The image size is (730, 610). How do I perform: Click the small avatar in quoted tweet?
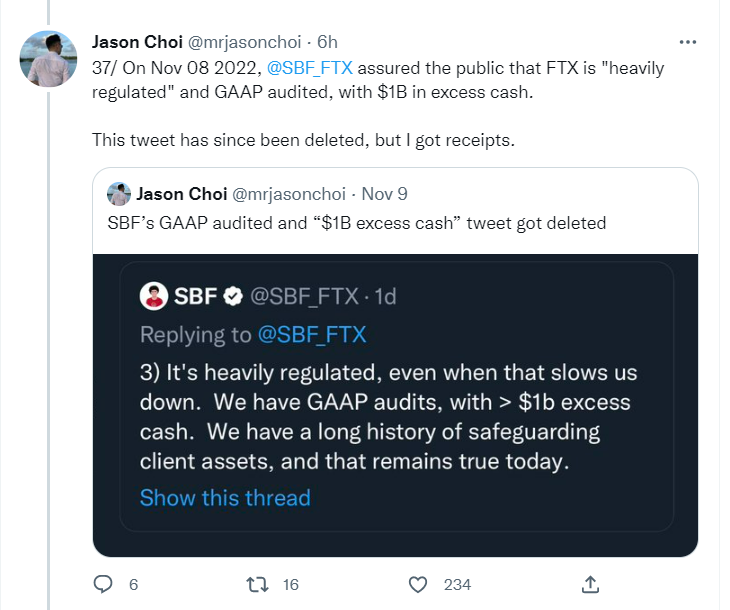point(119,193)
